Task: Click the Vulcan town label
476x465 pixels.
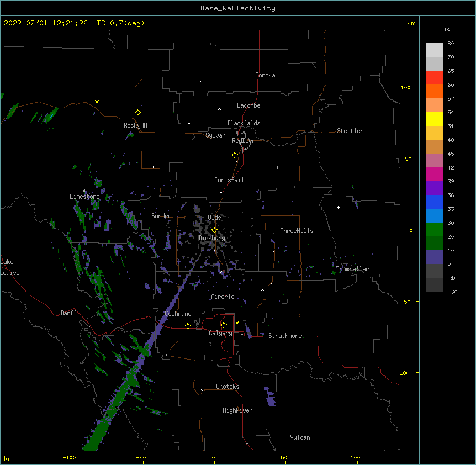Action: (300, 437)
